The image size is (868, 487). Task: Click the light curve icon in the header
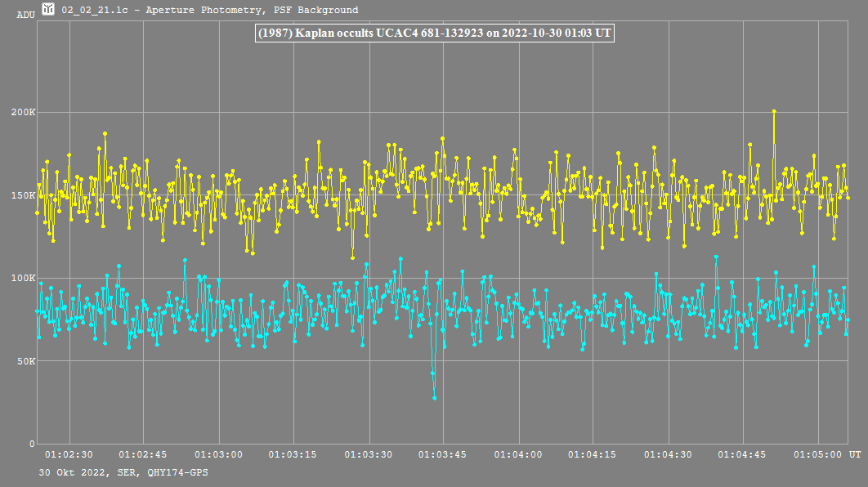point(49,10)
